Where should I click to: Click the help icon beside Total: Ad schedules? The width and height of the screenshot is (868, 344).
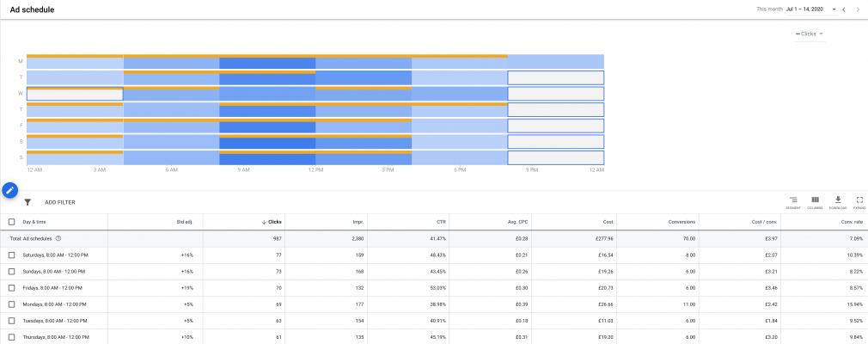pos(58,237)
